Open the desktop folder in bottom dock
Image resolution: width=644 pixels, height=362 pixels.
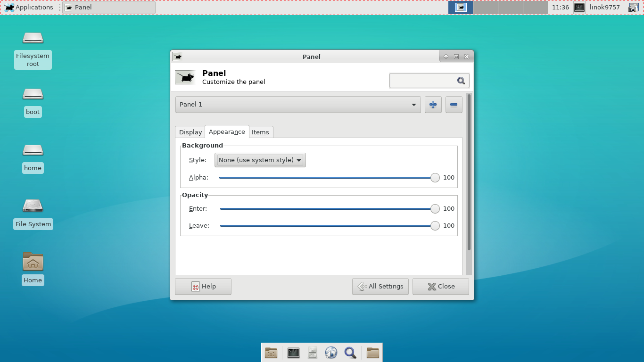pyautogui.click(x=271, y=353)
